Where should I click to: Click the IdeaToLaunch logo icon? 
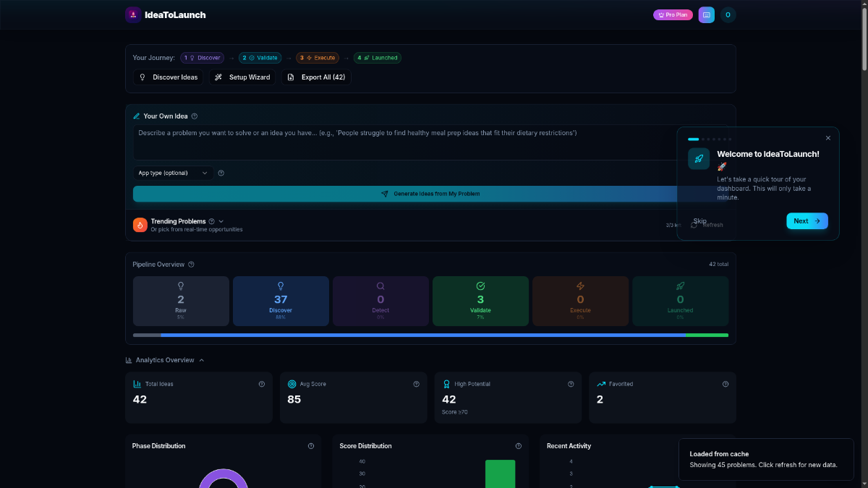point(133,14)
